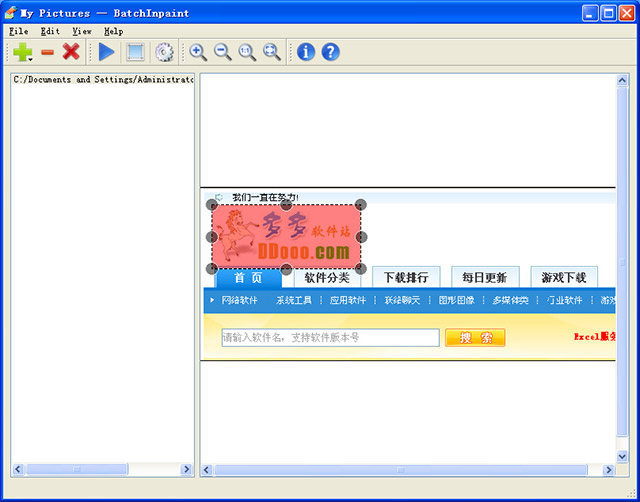Screen dimensions: 640x502
Task: Click the 1:1 actual size zoom icon
Action: click(x=247, y=52)
